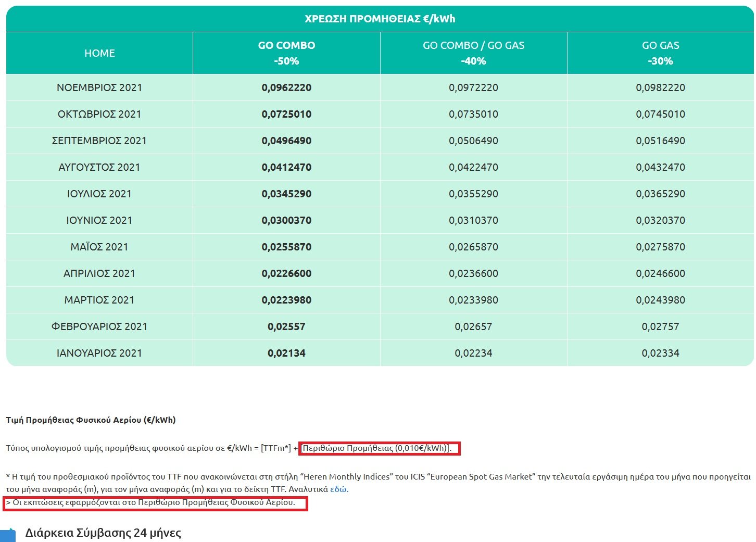Select the ΑΥΓΟΥΣΤΟΣ 2021 row label
756x542 pixels.
click(99, 167)
